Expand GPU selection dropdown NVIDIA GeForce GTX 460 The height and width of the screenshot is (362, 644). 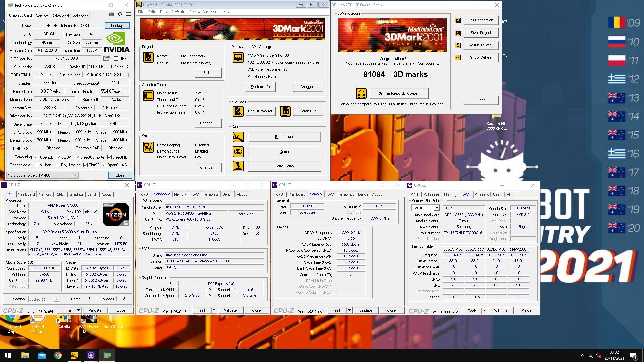click(43, 175)
